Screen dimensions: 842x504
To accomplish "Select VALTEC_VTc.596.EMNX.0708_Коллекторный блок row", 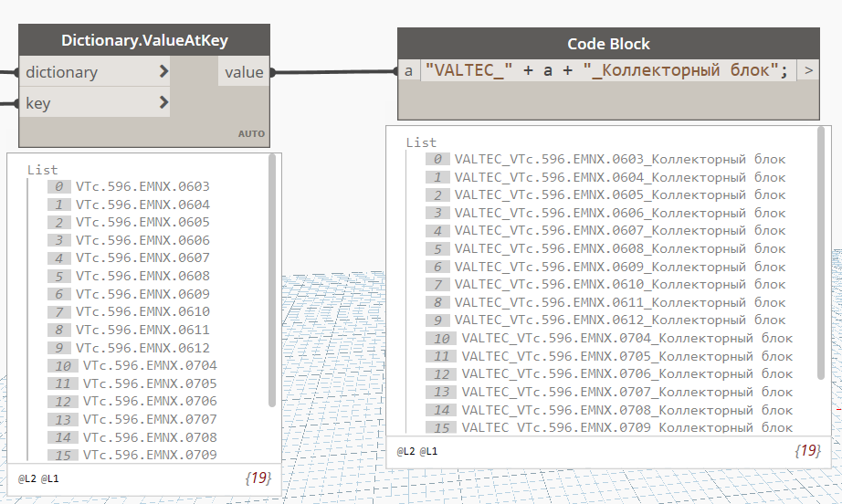I will [x=627, y=410].
